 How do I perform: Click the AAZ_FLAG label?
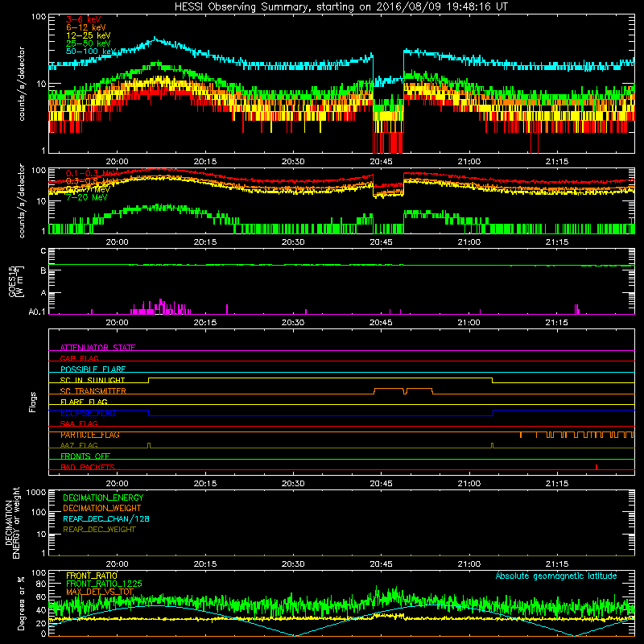coord(79,445)
